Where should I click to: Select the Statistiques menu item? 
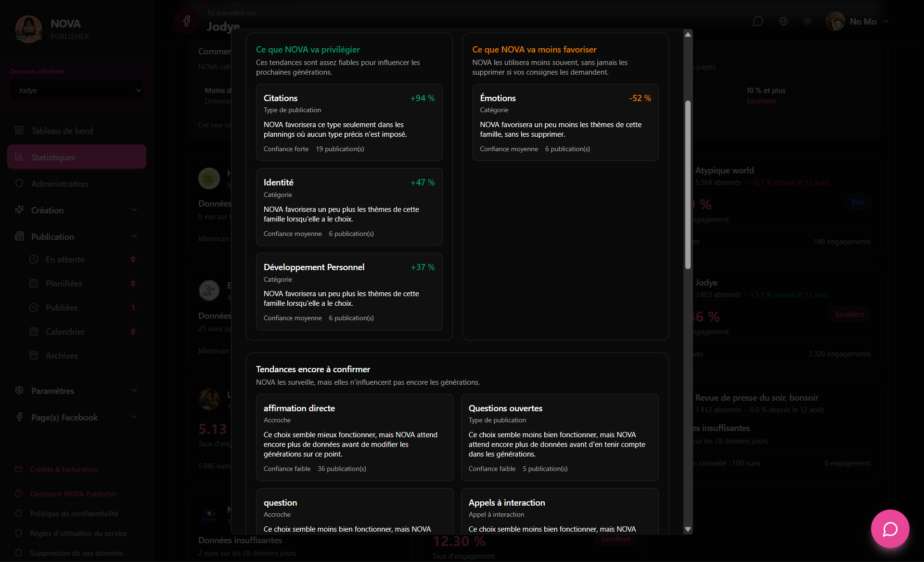77,157
